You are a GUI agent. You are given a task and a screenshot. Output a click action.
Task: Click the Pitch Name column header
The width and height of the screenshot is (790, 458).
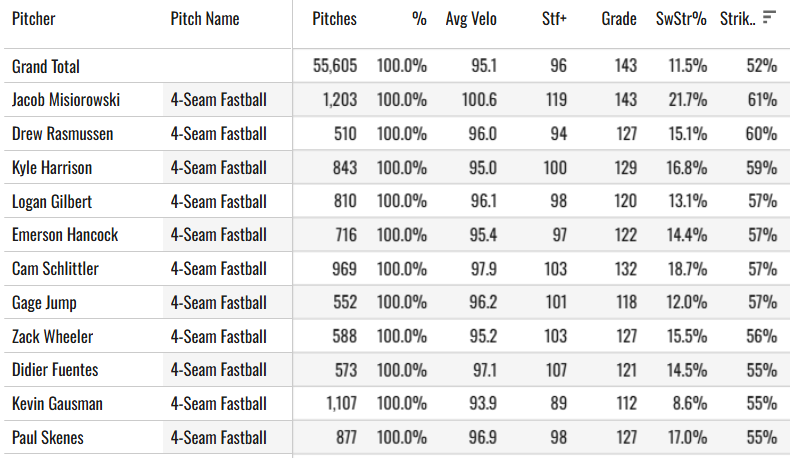point(205,19)
